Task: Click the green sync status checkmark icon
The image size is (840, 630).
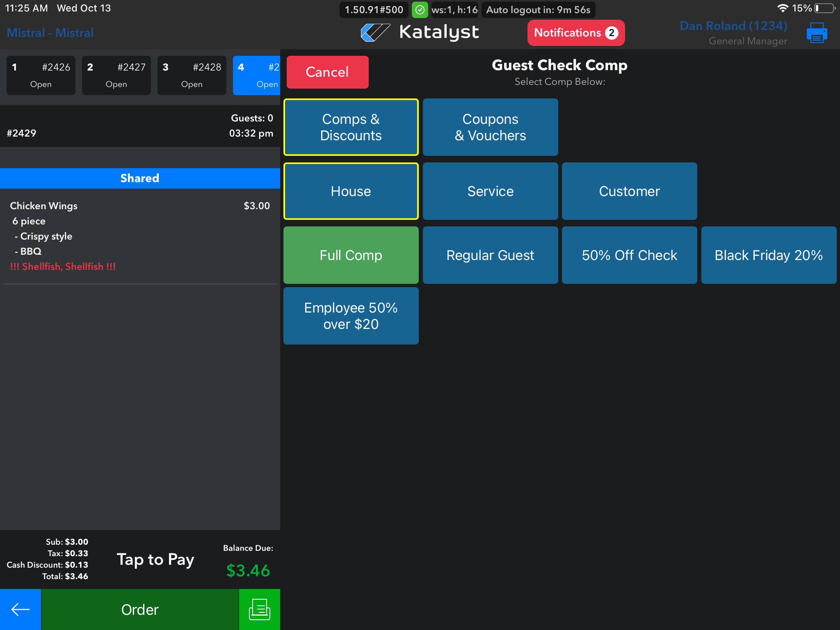Action: [420, 10]
